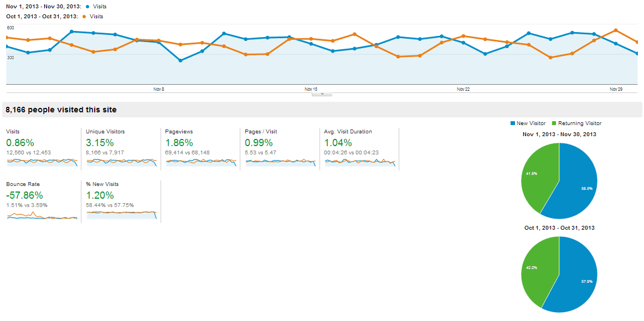Select the Visits metric sparkline

coord(42,162)
